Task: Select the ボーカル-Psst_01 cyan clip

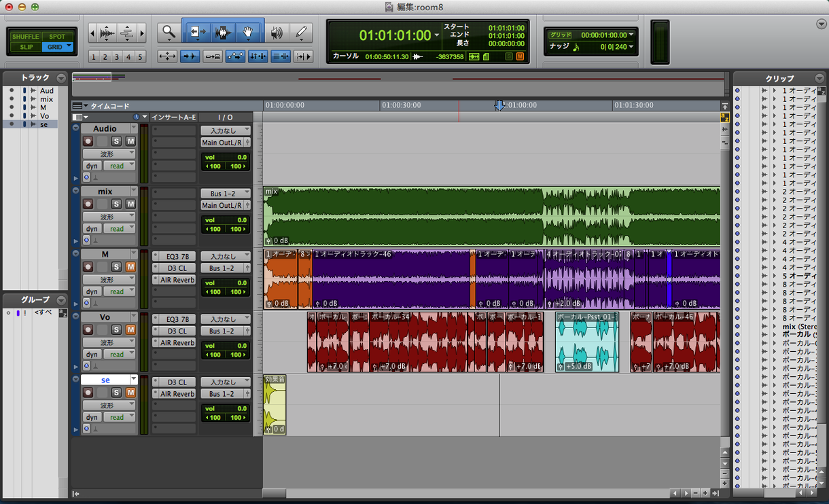Action: pyautogui.click(x=587, y=342)
